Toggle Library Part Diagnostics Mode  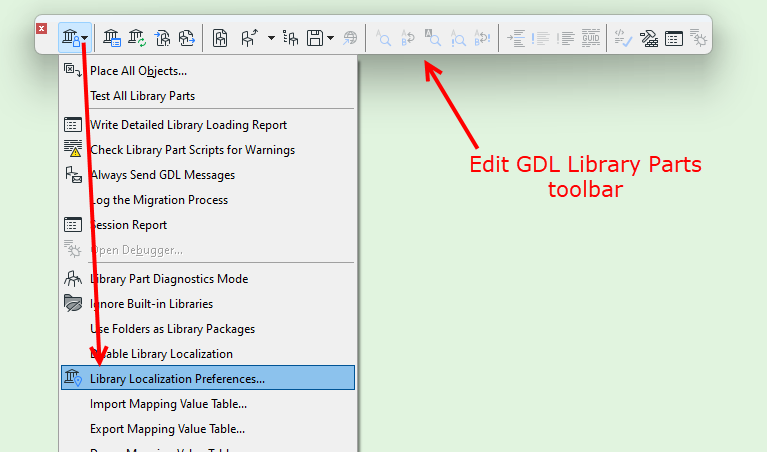pyautogui.click(x=207, y=279)
